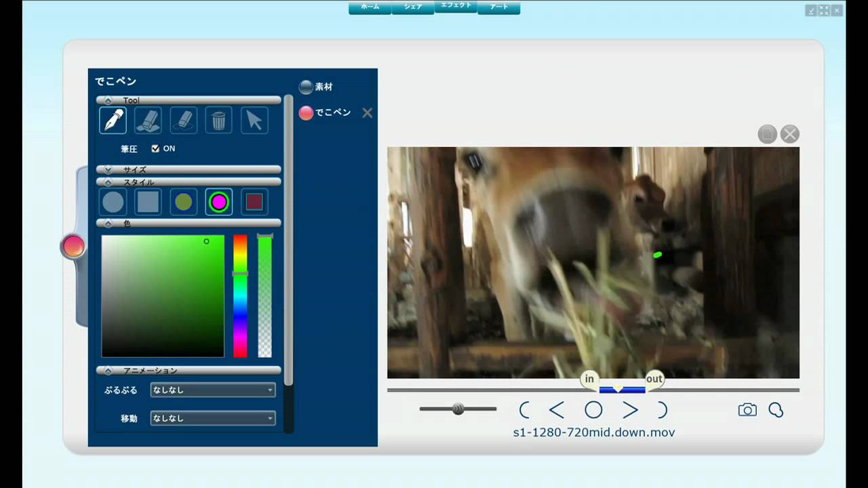Viewport: 868px width, 488px height.
Task: Select the arrow pointer tool
Action: [254, 121]
